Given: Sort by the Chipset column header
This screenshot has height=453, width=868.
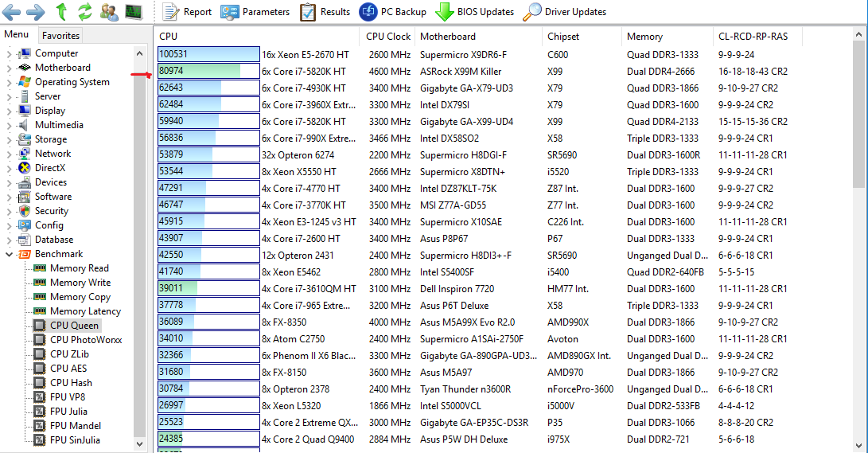Looking at the screenshot, I should 582,37.
